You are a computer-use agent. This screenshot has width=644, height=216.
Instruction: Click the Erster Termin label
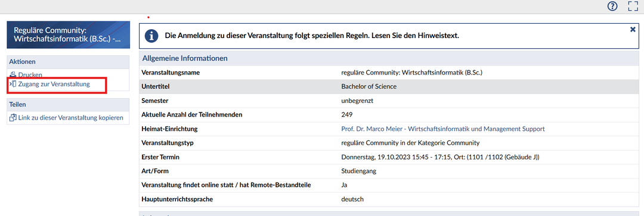point(160,157)
